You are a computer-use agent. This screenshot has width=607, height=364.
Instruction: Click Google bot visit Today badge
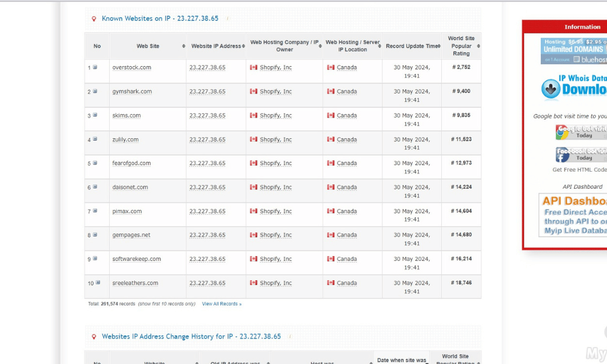[x=581, y=132]
